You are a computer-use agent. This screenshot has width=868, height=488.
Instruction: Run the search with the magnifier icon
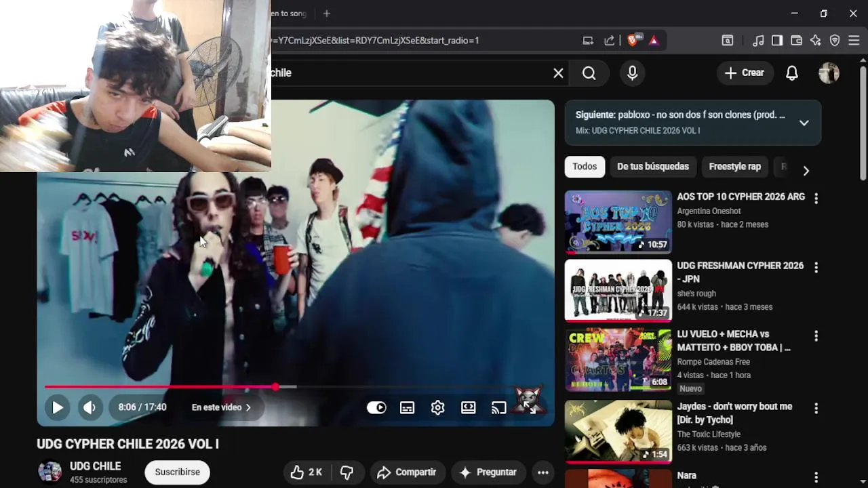pyautogui.click(x=589, y=73)
